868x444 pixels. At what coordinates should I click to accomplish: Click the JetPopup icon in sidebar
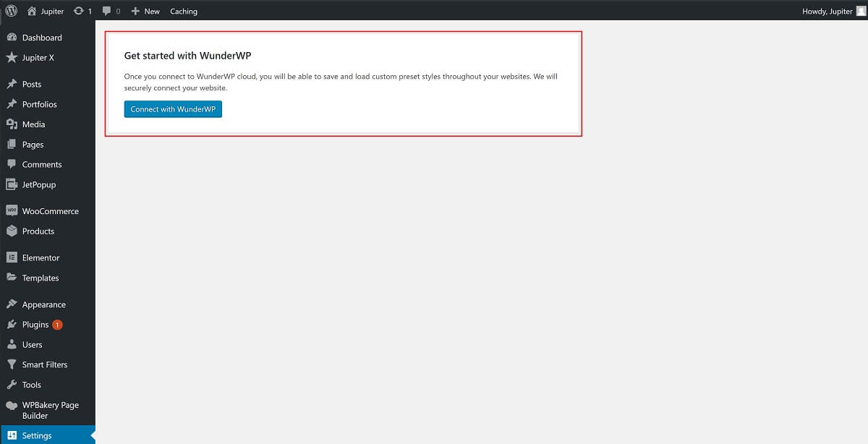(x=12, y=184)
